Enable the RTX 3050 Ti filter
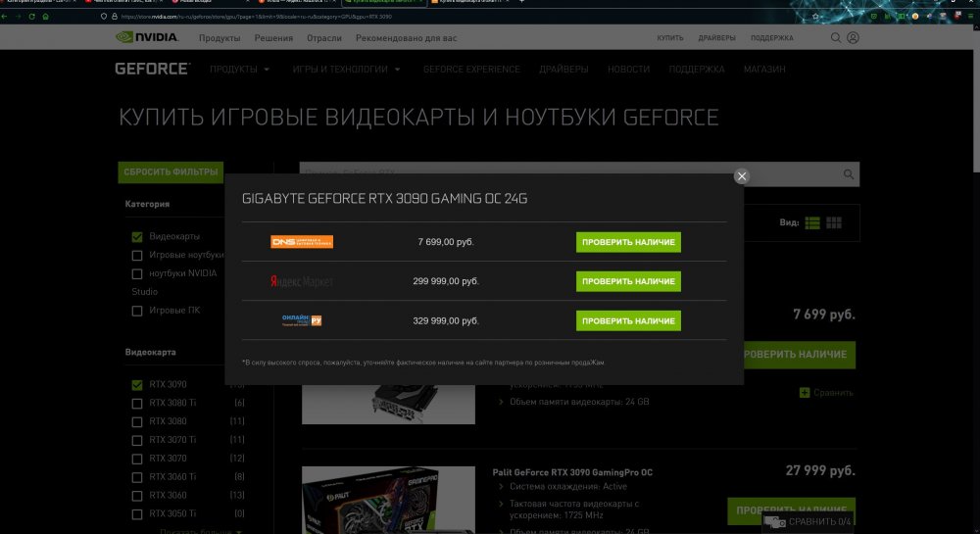The image size is (980, 534). click(x=137, y=514)
